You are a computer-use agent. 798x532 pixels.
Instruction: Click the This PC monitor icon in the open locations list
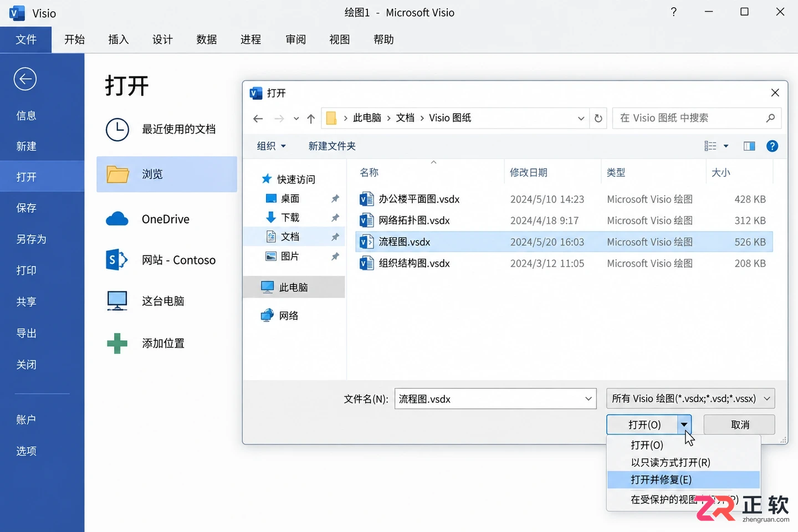[117, 301]
